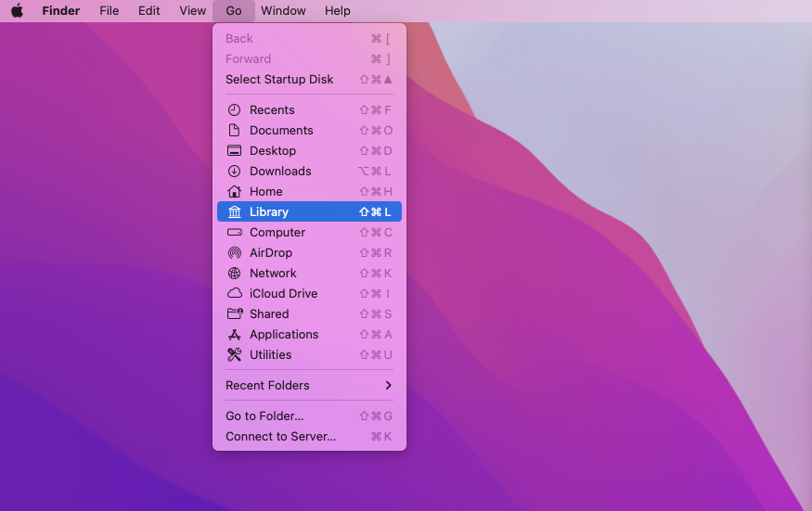Click the Recents clock icon

(x=234, y=109)
